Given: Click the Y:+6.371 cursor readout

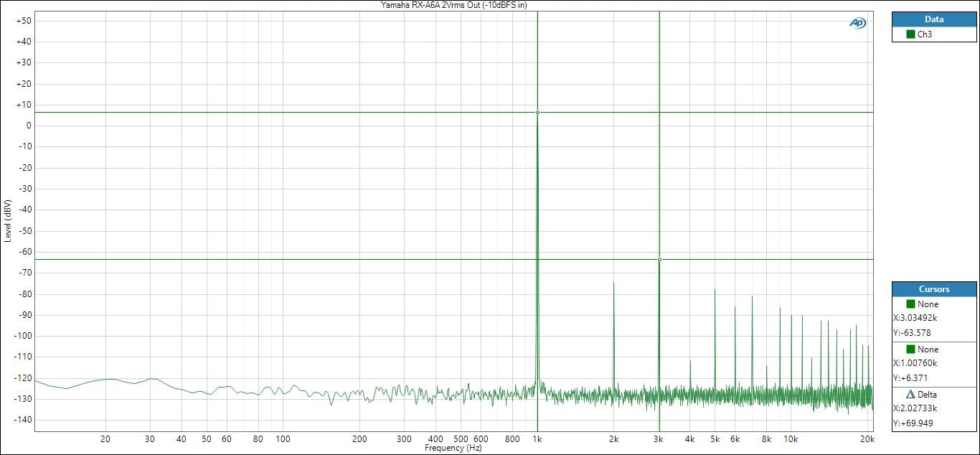Looking at the screenshot, I should click(910, 377).
